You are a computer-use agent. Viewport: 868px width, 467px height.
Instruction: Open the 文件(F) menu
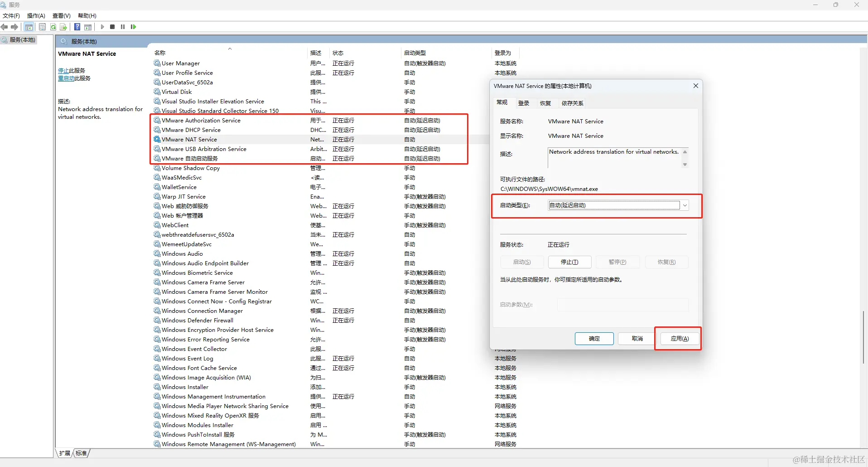[11, 15]
